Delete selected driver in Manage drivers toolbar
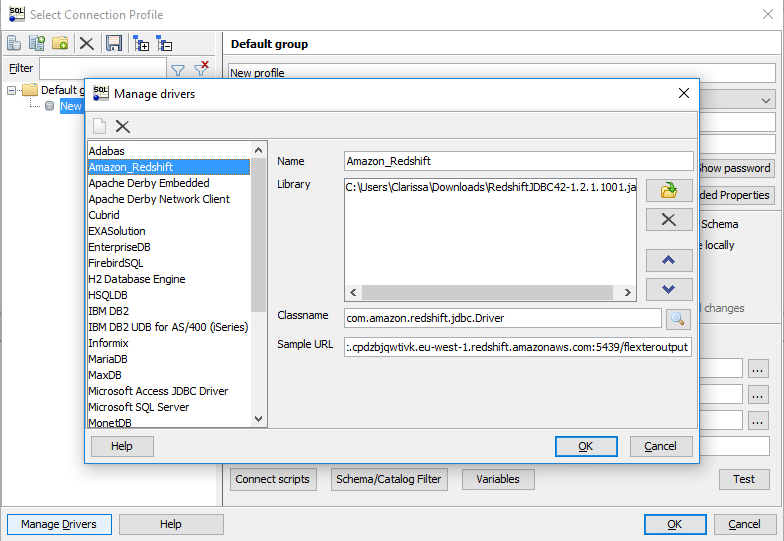The height and width of the screenshot is (541, 784). point(122,126)
